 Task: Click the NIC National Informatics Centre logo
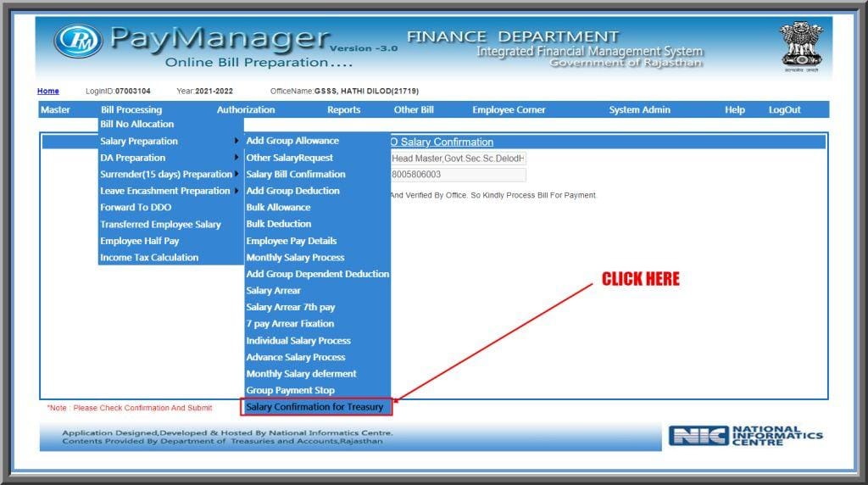(746, 436)
